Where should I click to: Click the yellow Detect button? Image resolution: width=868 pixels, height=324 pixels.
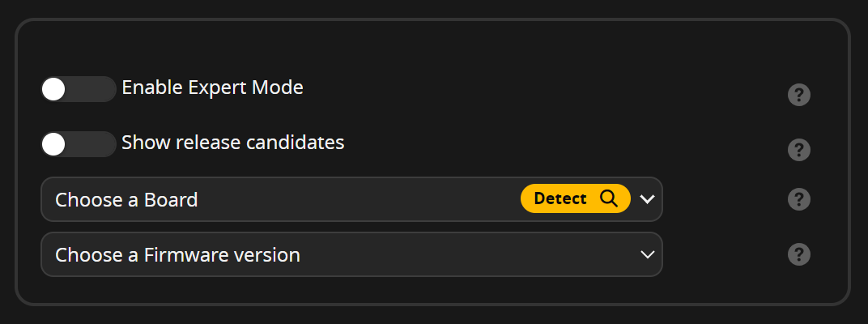click(x=575, y=198)
